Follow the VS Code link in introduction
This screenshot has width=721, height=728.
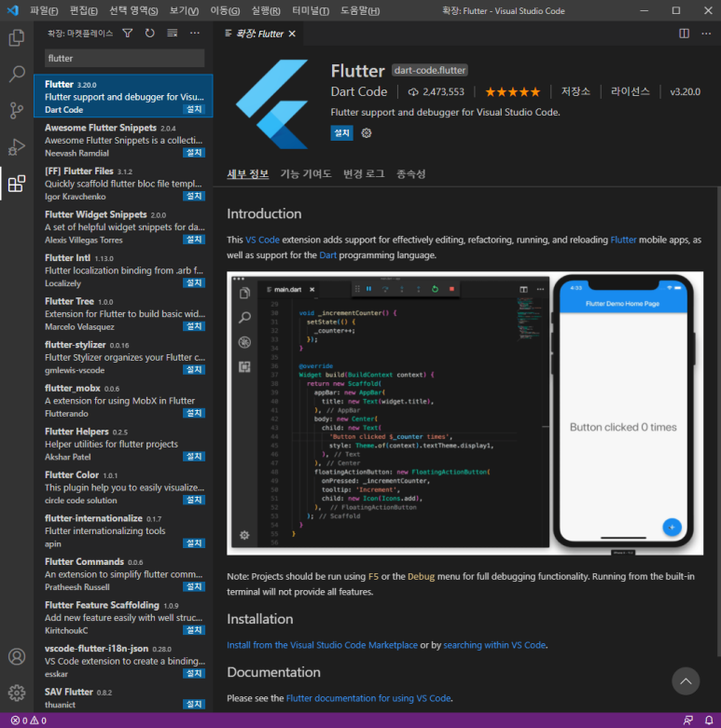coord(262,240)
